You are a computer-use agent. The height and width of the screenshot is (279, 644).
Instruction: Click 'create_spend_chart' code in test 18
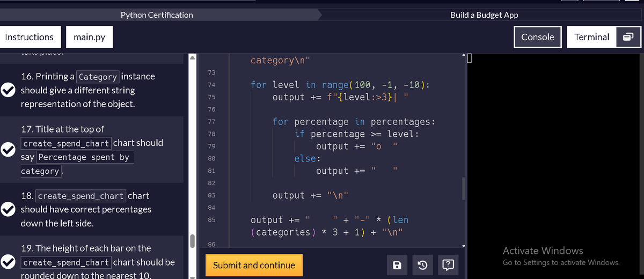point(82,196)
